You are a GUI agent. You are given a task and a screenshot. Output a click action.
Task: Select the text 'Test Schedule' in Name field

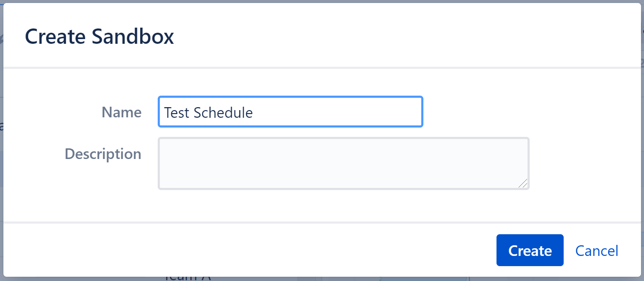pos(208,112)
